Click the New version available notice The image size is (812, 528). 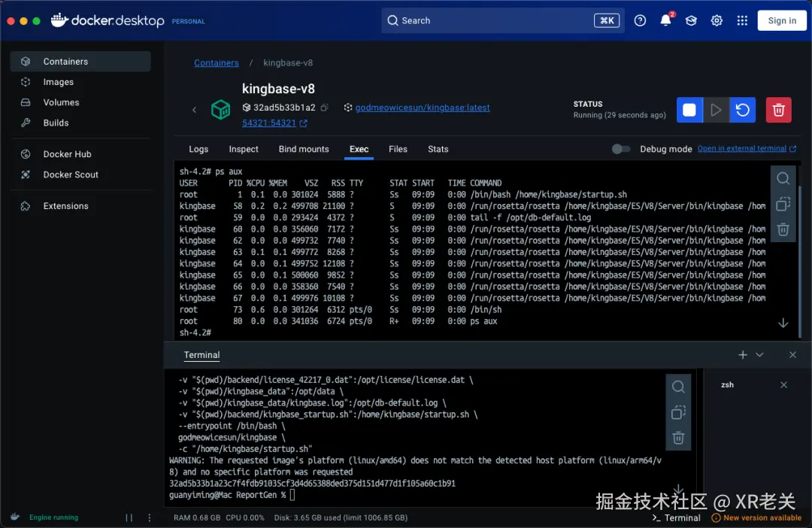point(756,517)
